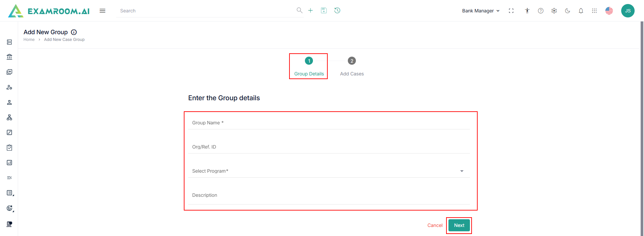Screen dimensions: 644x236
Task: Click the hamburger menu icon
Action: click(x=103, y=11)
